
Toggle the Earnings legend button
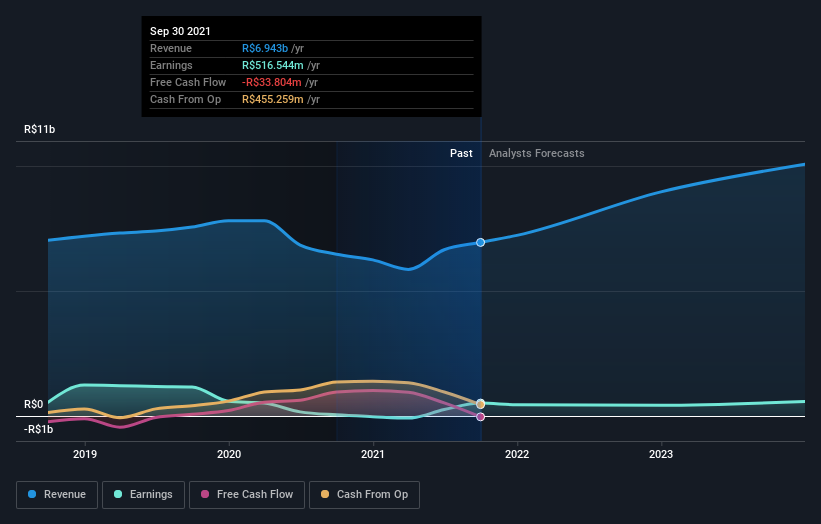143,495
